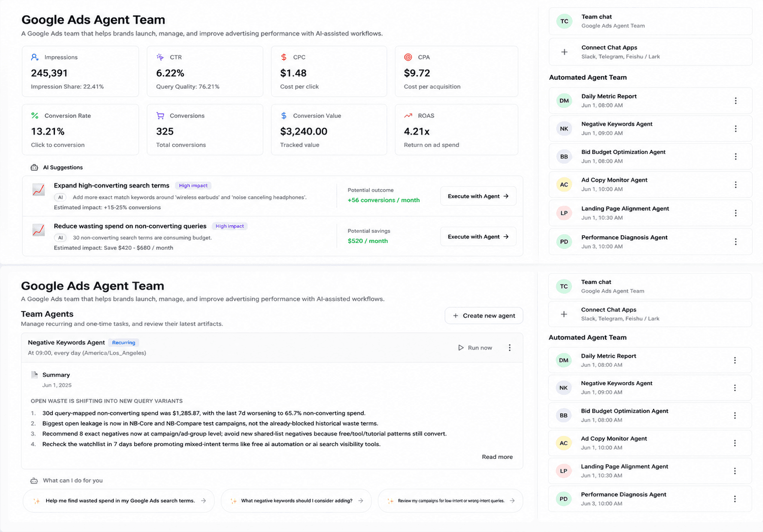Viewport: 763px width, 532px height.
Task: Click robot icon beside What can I do for you
Action: click(x=34, y=481)
